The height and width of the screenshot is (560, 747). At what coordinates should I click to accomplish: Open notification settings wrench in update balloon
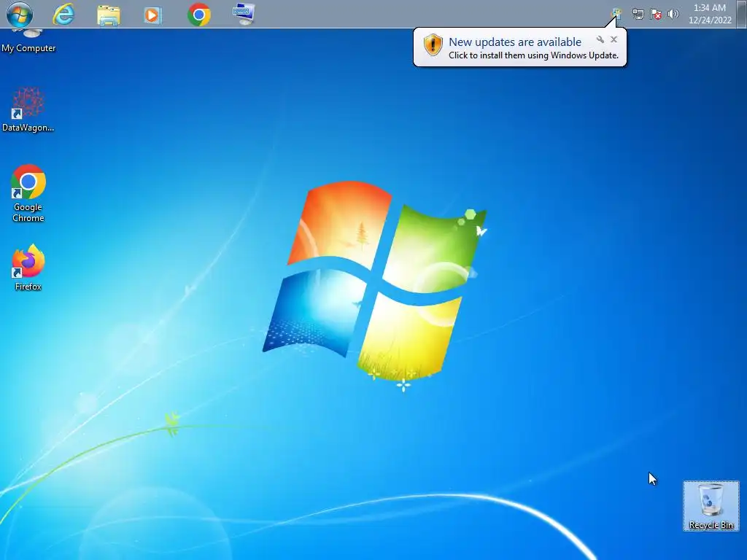pyautogui.click(x=600, y=39)
